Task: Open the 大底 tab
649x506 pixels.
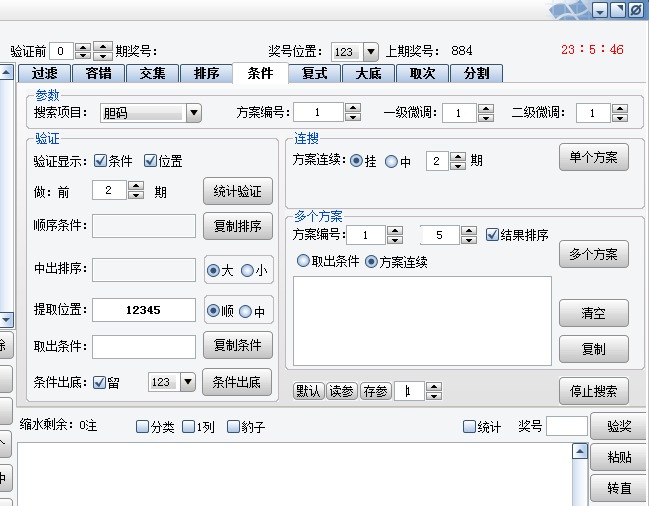Action: tap(368, 73)
